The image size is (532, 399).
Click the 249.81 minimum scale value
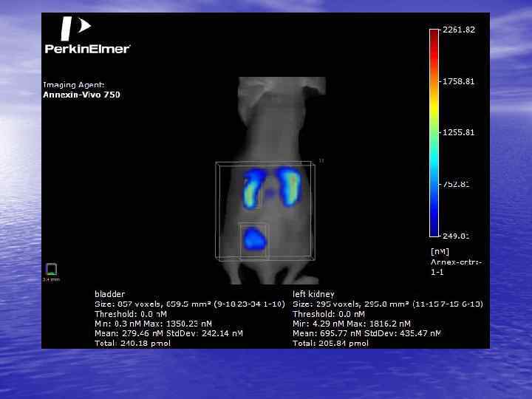(x=456, y=236)
